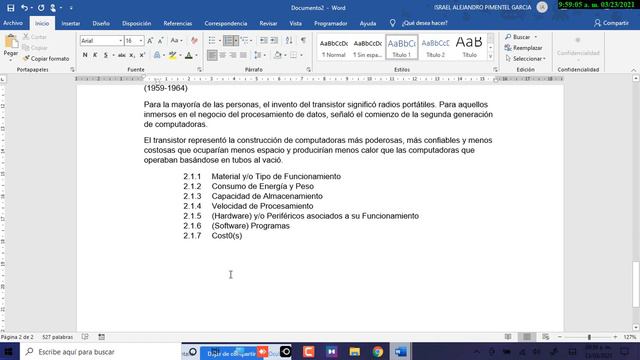Expand the styles gallery more arrow
640x360 pixels.
[x=491, y=57]
